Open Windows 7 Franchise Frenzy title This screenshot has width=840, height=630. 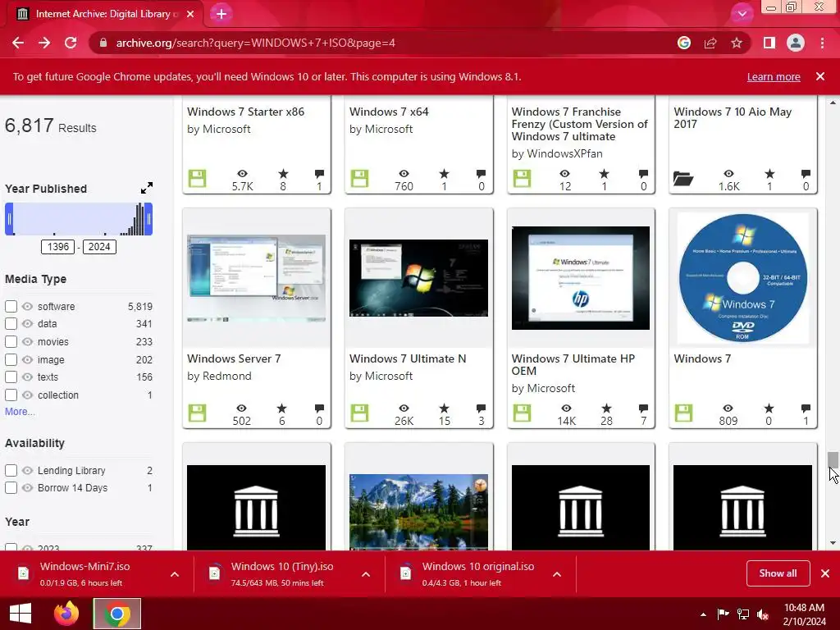580,124
